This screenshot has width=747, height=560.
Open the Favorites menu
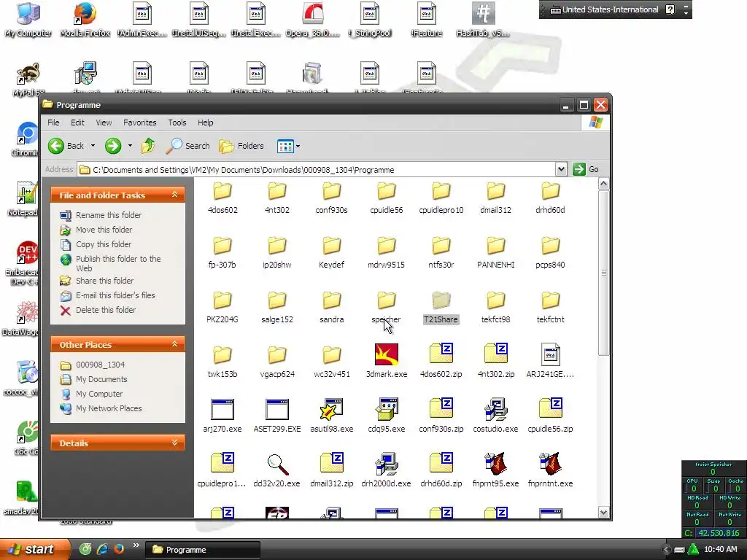point(139,122)
